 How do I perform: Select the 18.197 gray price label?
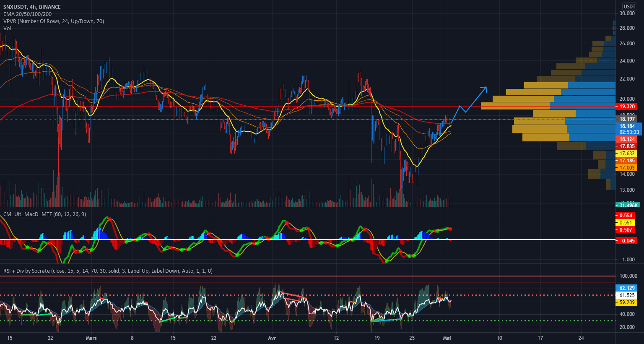tap(626, 119)
